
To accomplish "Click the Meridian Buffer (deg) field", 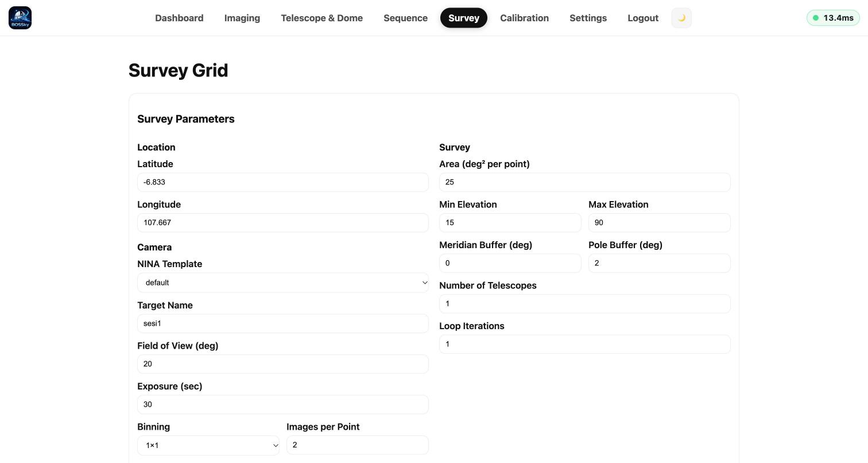I will (510, 263).
